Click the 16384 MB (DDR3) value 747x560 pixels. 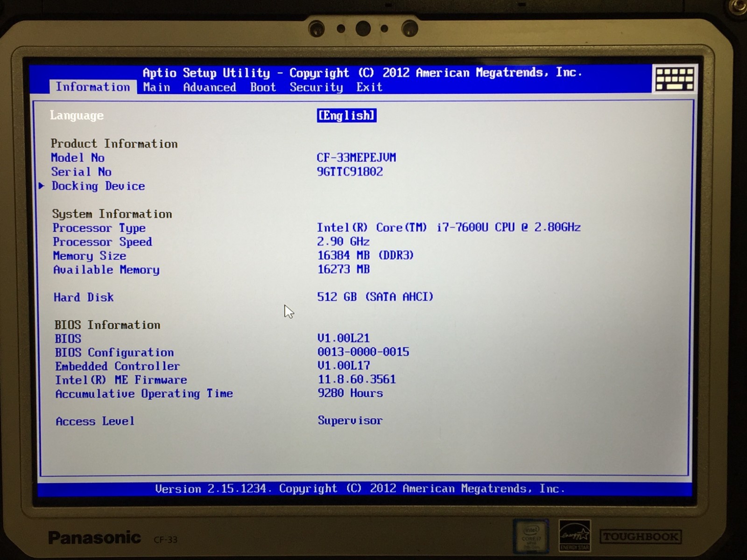(x=366, y=255)
